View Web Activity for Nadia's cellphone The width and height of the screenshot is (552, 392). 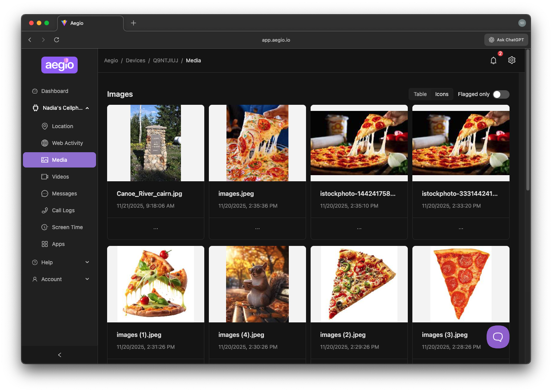coord(67,143)
